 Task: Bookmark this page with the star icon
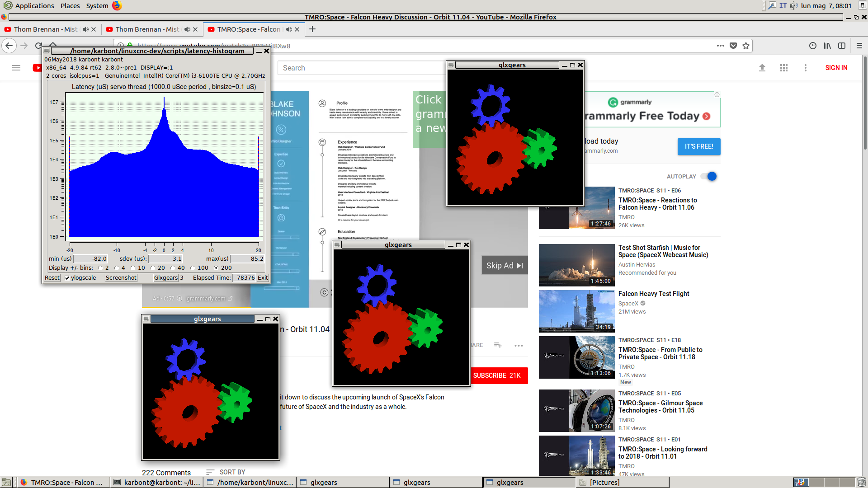click(x=746, y=46)
